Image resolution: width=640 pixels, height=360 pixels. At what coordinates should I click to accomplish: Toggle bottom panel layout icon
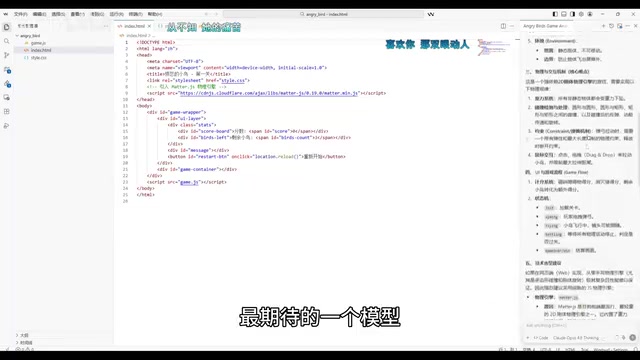click(x=564, y=14)
